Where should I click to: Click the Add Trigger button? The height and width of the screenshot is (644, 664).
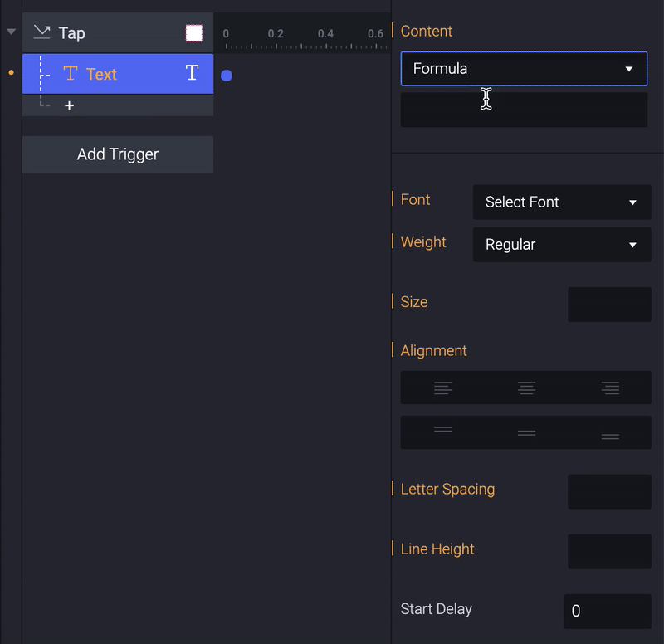tap(118, 154)
